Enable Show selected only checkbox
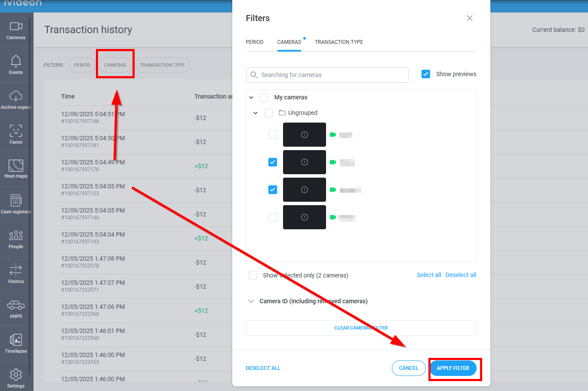 [x=253, y=275]
